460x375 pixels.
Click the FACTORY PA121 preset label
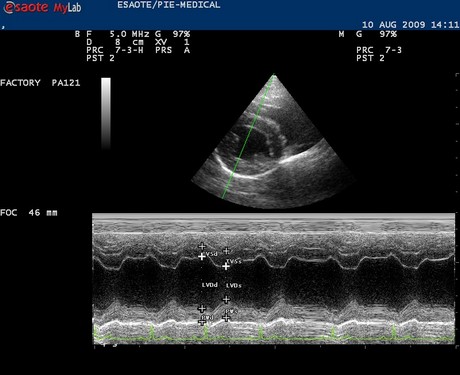(x=40, y=83)
